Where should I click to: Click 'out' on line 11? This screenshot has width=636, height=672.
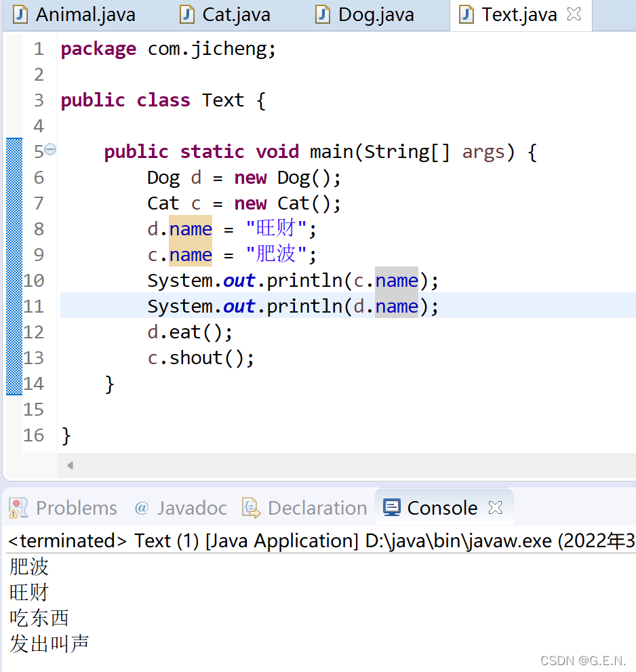click(239, 307)
